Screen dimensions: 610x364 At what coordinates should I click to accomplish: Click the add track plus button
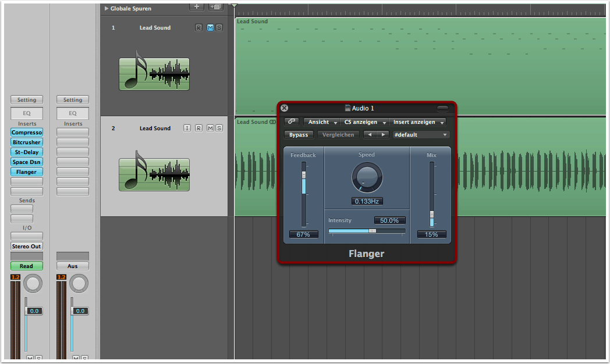click(x=197, y=6)
